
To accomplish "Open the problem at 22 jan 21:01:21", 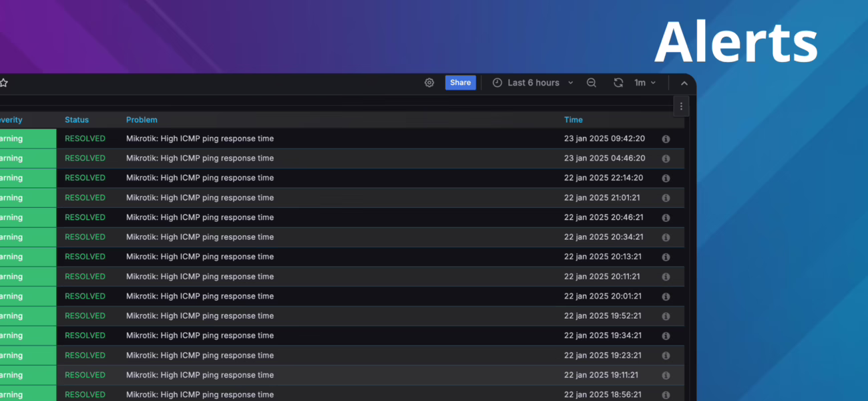I will (200, 198).
